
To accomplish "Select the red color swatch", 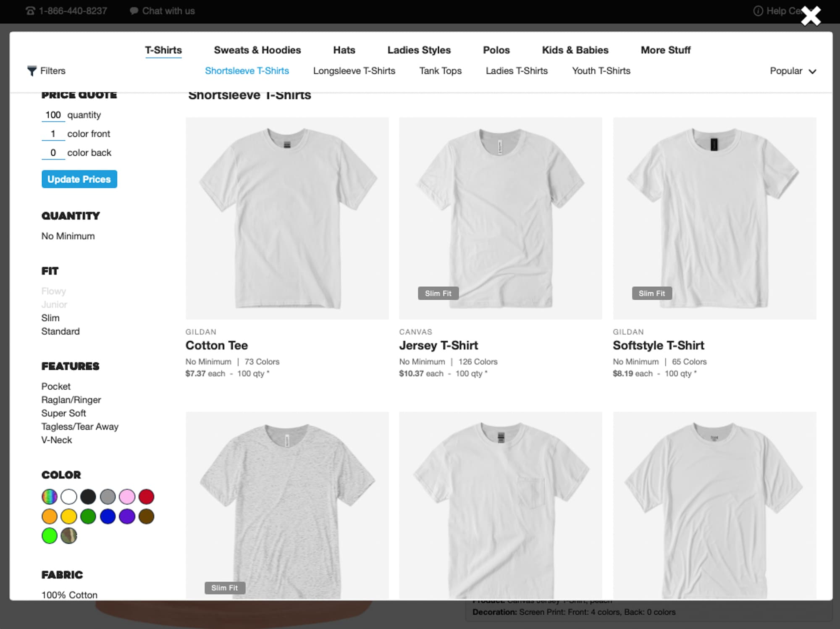I will click(x=147, y=497).
